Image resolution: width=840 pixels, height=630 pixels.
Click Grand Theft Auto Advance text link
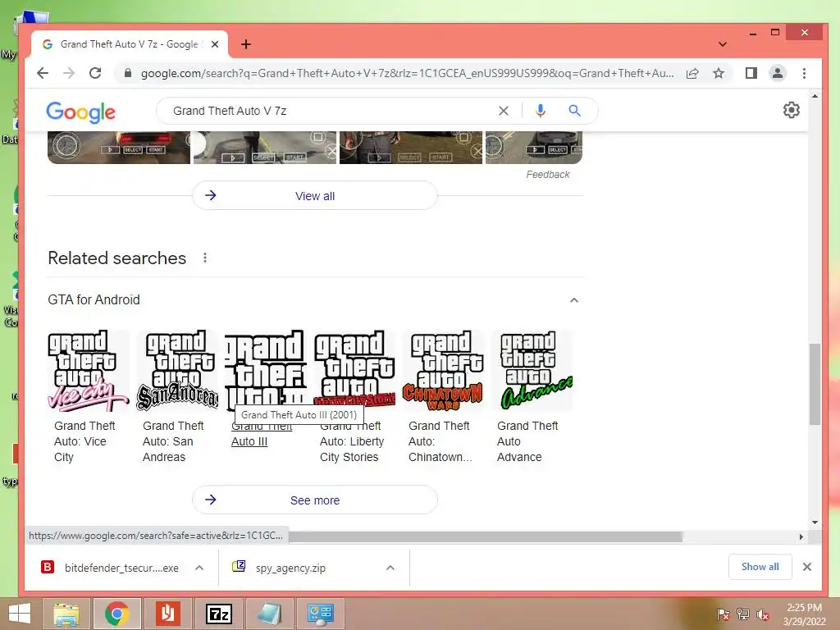(527, 441)
